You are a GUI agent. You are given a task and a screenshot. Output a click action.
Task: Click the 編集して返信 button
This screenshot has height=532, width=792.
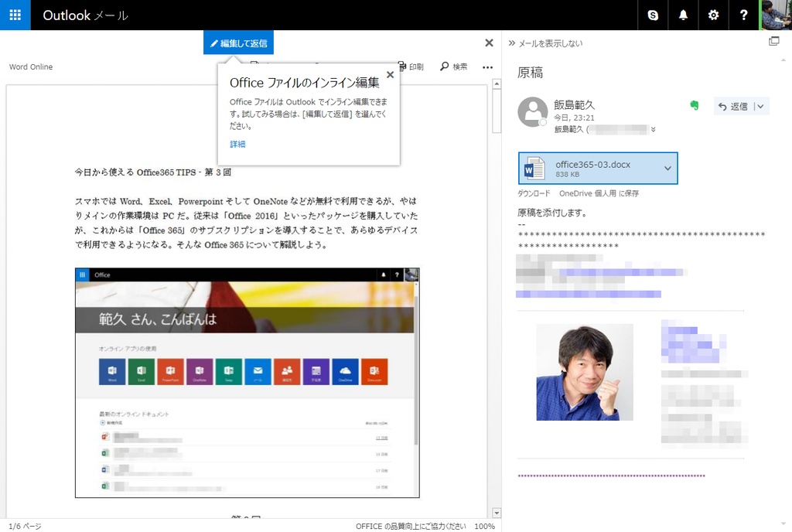(238, 43)
